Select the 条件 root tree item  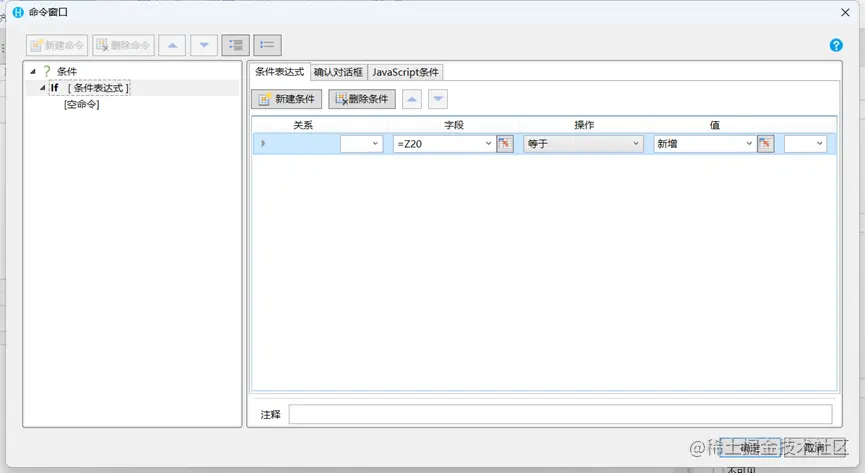pyautogui.click(x=67, y=71)
